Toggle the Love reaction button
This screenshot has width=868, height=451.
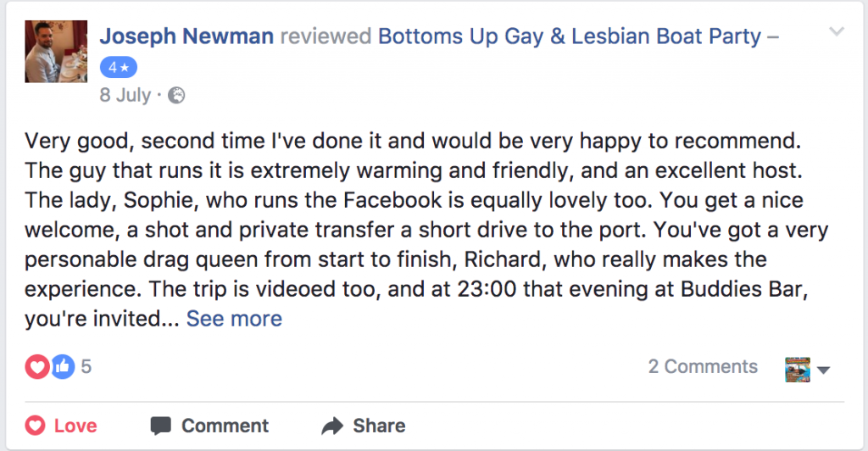(61, 426)
